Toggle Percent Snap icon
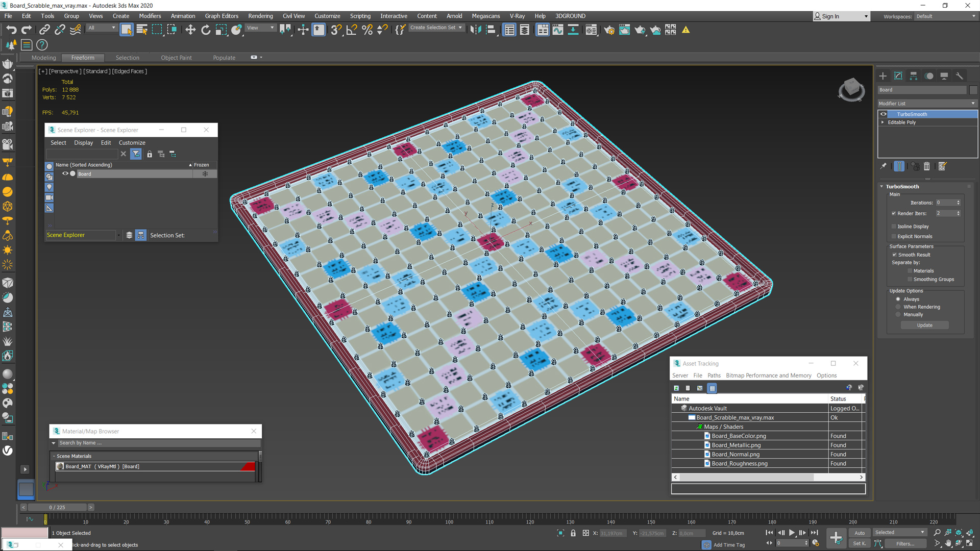 coord(367,30)
